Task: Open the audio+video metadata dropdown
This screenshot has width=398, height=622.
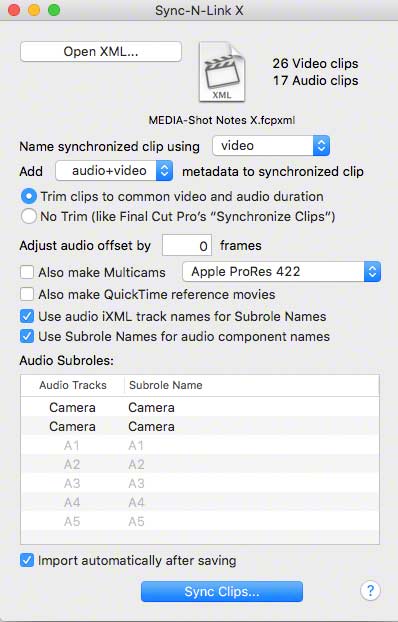Action: pos(114,171)
